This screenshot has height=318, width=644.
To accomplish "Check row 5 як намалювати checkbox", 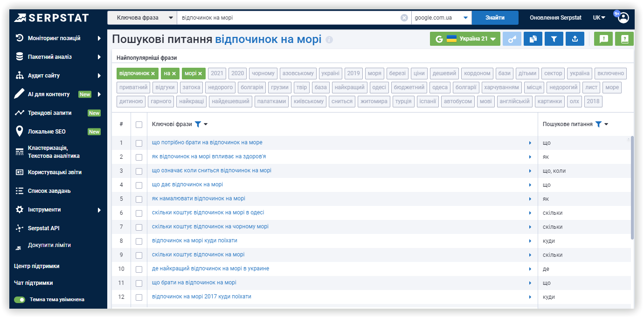I will [x=139, y=199].
